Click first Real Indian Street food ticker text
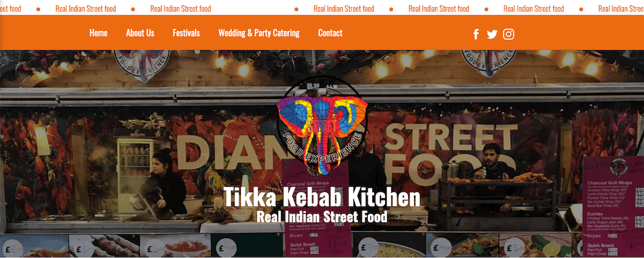 pyautogui.click(x=86, y=8)
